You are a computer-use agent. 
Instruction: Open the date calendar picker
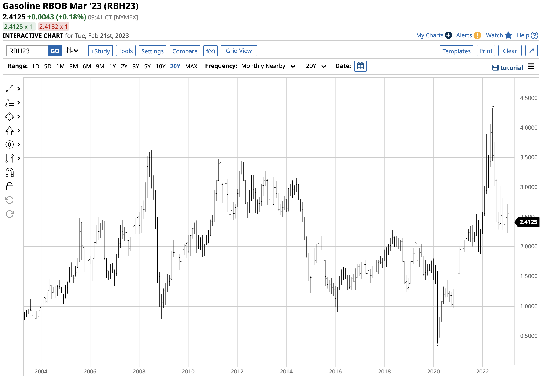coord(361,66)
